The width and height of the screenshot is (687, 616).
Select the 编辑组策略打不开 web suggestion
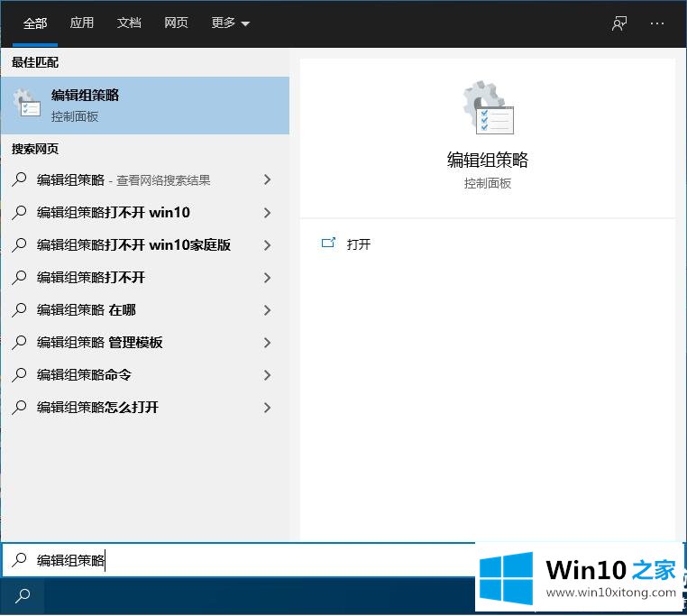click(90, 278)
